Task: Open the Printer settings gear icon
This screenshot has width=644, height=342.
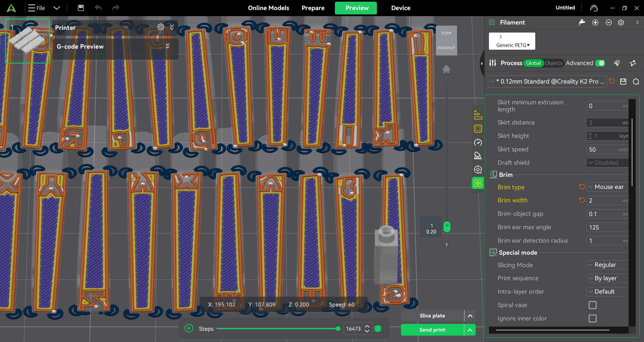Action: (x=161, y=27)
